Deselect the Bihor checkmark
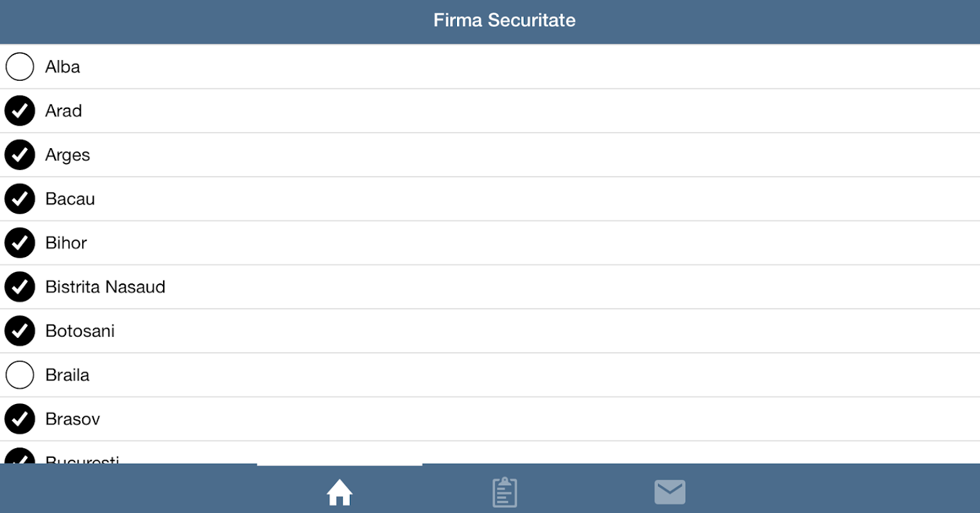 tap(20, 243)
